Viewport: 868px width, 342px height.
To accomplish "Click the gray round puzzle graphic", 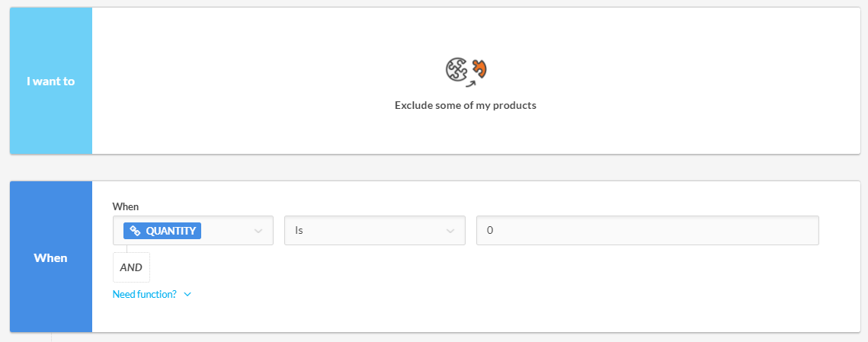I will coord(456,70).
